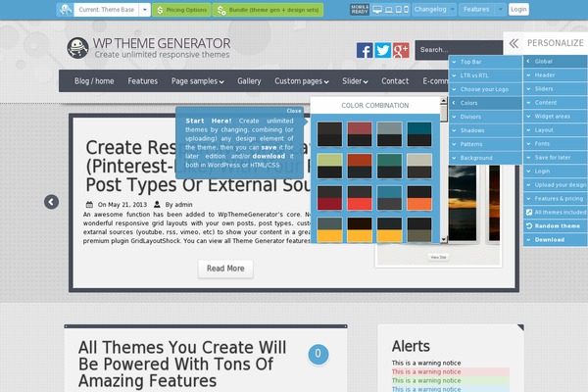Go to previous slide with left arrow
The height and width of the screenshot is (392, 588).
coord(51,202)
